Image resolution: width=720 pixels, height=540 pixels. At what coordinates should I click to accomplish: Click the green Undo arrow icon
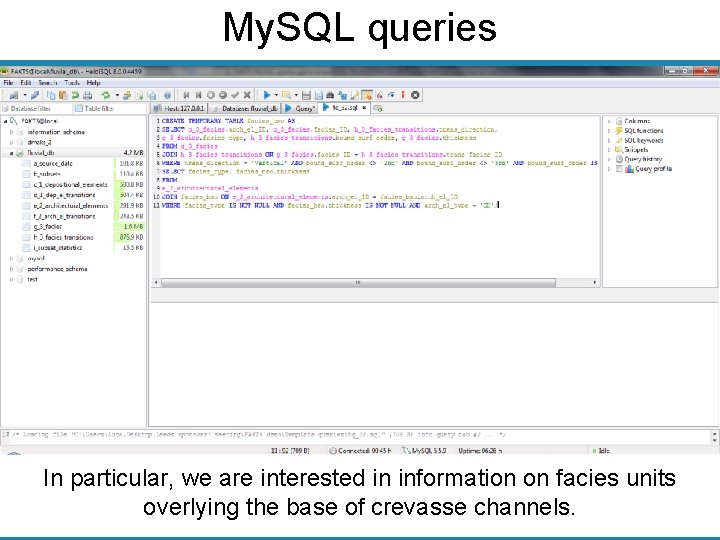tap(75, 95)
